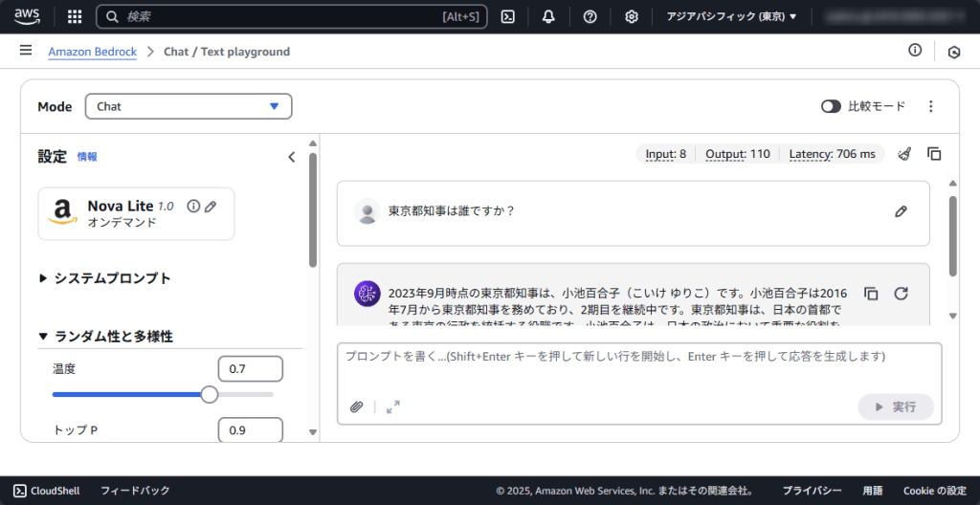The image size is (980, 505).
Task: Click the question text 東京都知事は誰ですか？
Action: tap(452, 211)
